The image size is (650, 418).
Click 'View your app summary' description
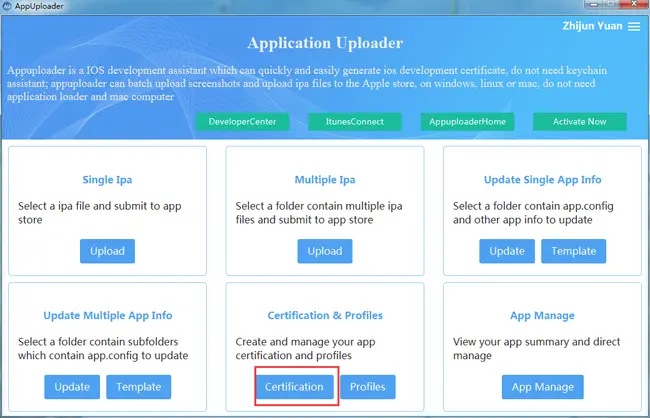click(x=536, y=348)
